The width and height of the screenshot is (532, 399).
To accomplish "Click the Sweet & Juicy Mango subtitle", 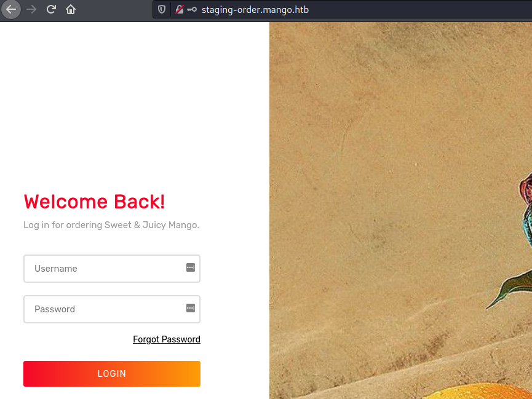I will (x=111, y=225).
